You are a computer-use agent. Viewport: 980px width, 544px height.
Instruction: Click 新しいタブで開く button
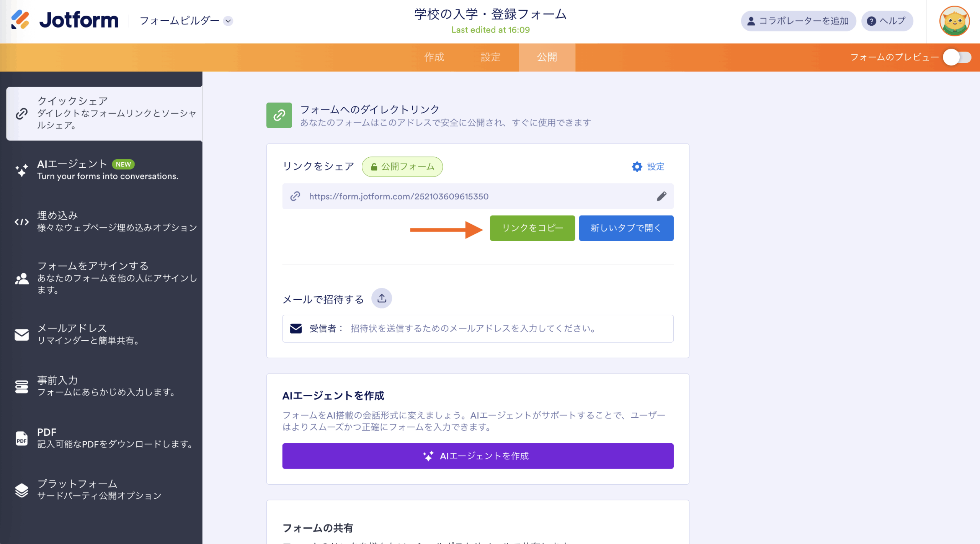(626, 228)
